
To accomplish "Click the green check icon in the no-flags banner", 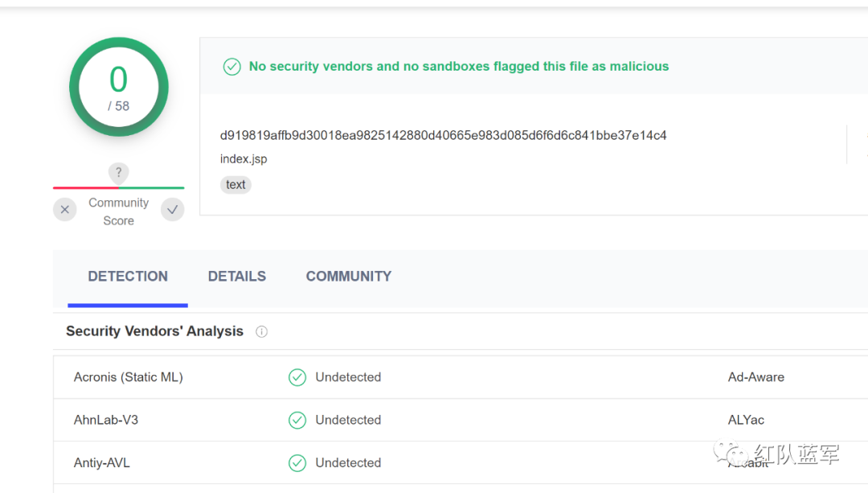I will point(232,67).
